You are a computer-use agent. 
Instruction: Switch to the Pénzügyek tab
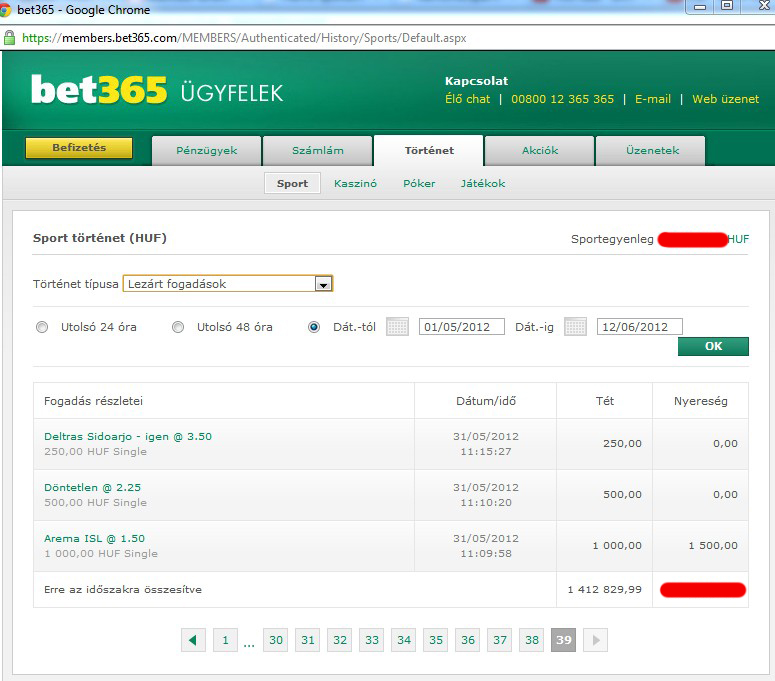[x=207, y=151]
